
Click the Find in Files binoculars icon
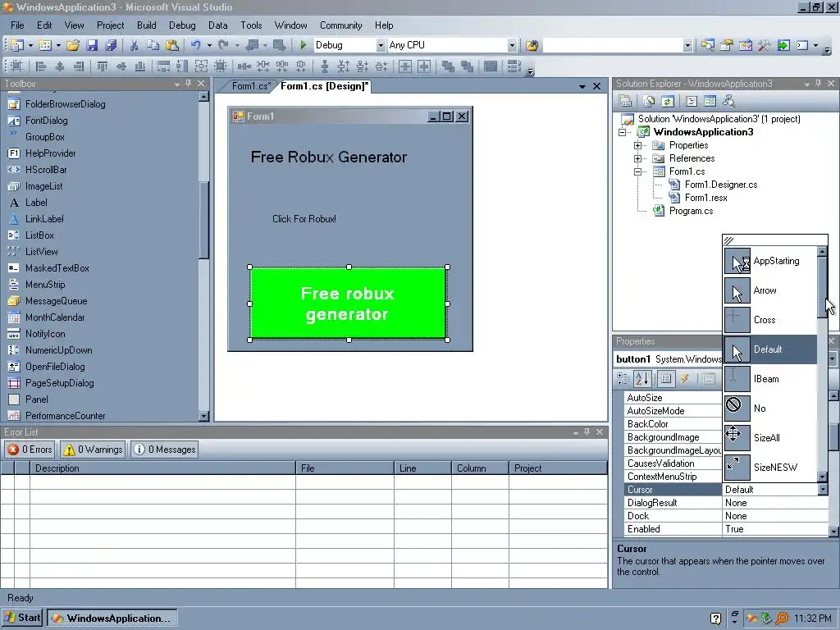(x=532, y=46)
